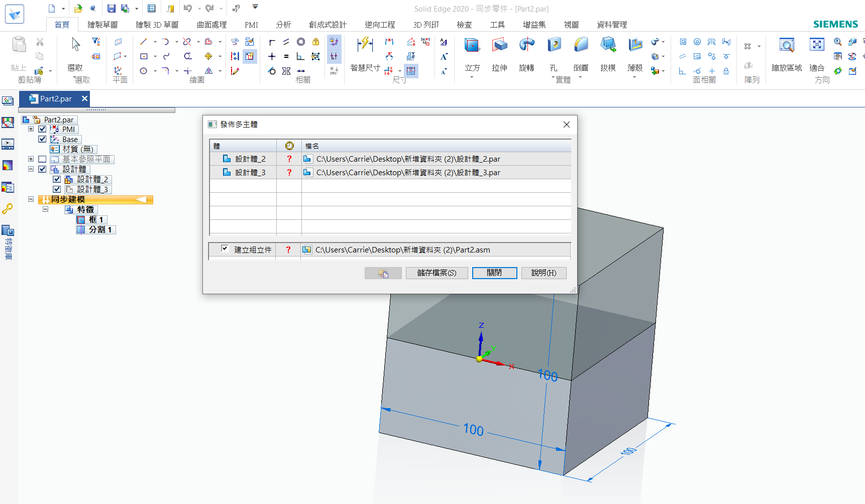The image size is (865, 504).
Task: Collapse the 特徵 tree node
Action: pos(45,209)
